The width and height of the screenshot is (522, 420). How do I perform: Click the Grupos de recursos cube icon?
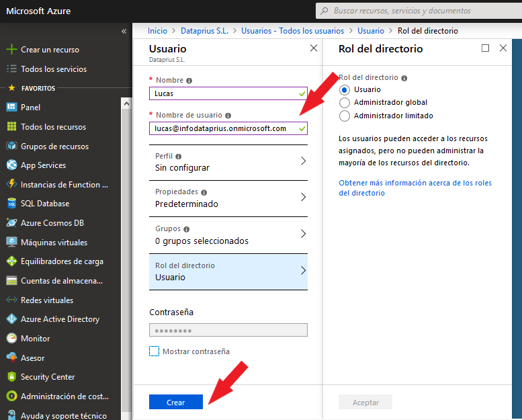coord(11,146)
